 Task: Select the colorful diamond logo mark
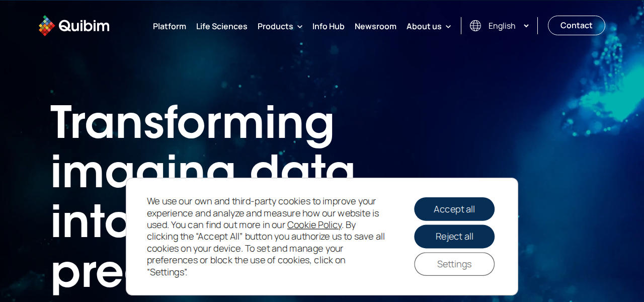click(46, 25)
